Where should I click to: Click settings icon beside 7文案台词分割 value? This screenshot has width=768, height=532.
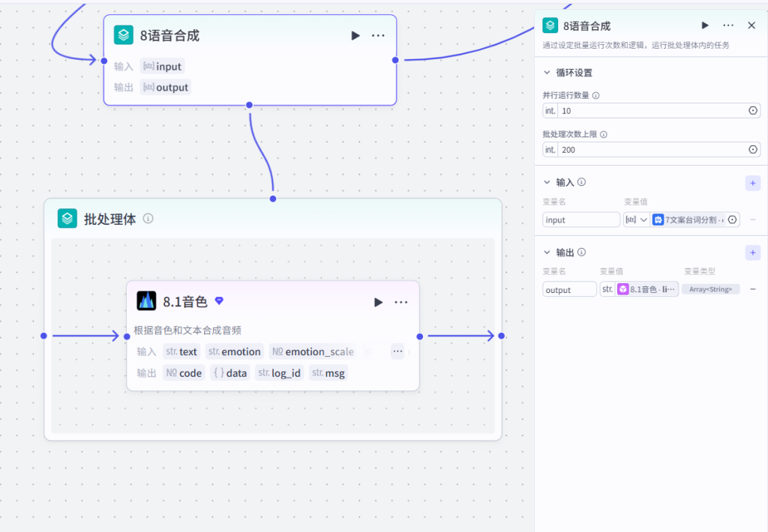pyautogui.click(x=732, y=220)
